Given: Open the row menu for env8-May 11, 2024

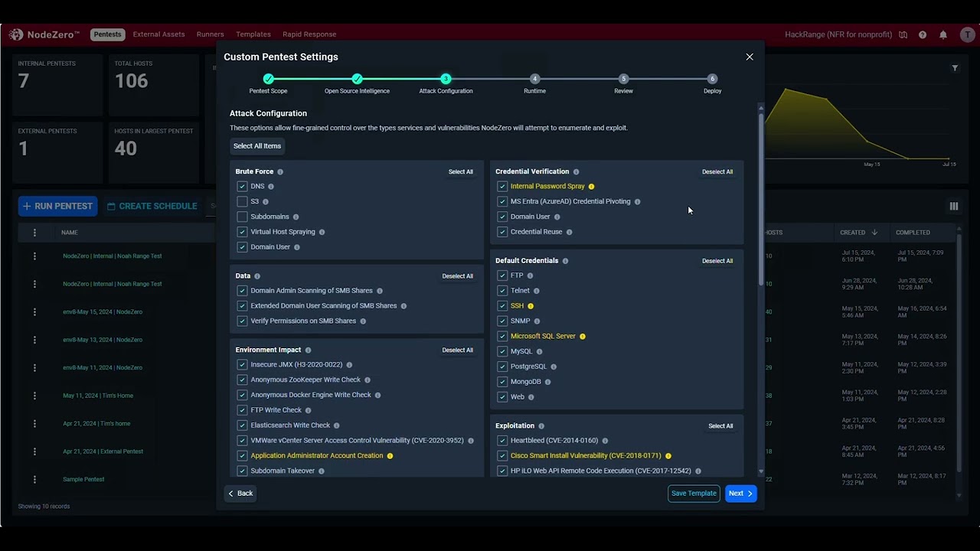Looking at the screenshot, I should click(34, 367).
